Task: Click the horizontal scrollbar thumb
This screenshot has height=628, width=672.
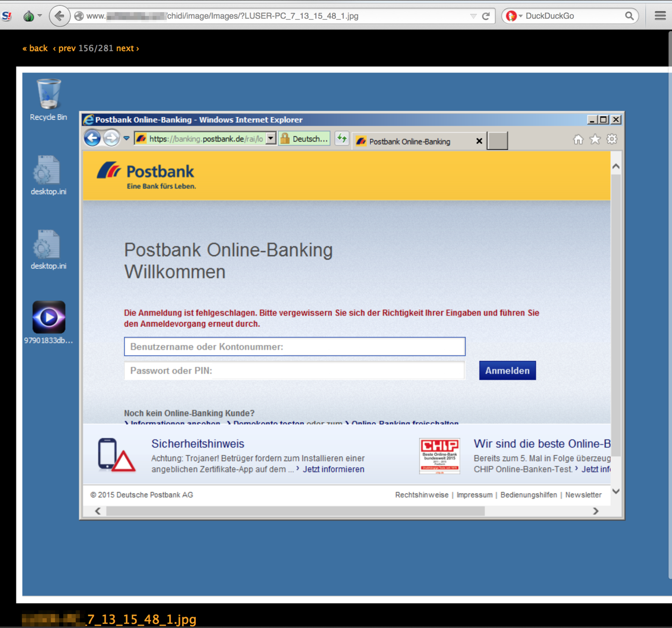Action: coord(296,511)
